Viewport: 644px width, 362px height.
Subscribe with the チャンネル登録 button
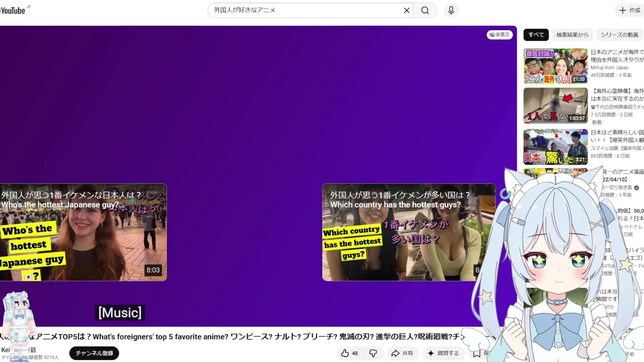point(94,353)
